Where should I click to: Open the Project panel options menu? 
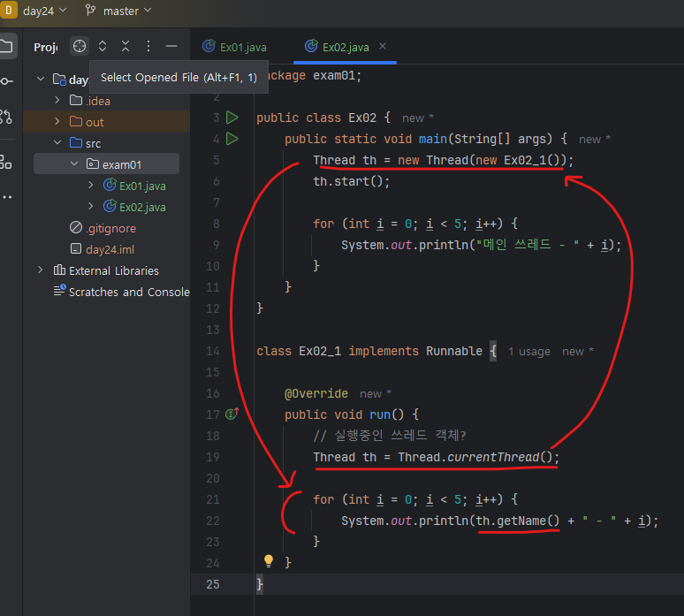coord(148,46)
